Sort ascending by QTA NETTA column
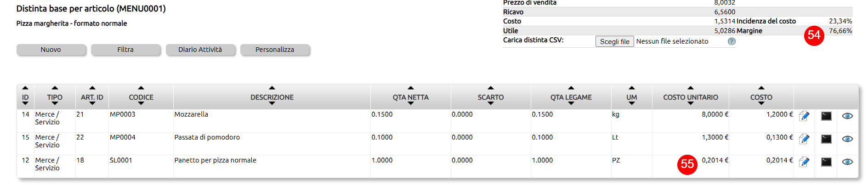The width and height of the screenshot is (868, 185). click(411, 88)
